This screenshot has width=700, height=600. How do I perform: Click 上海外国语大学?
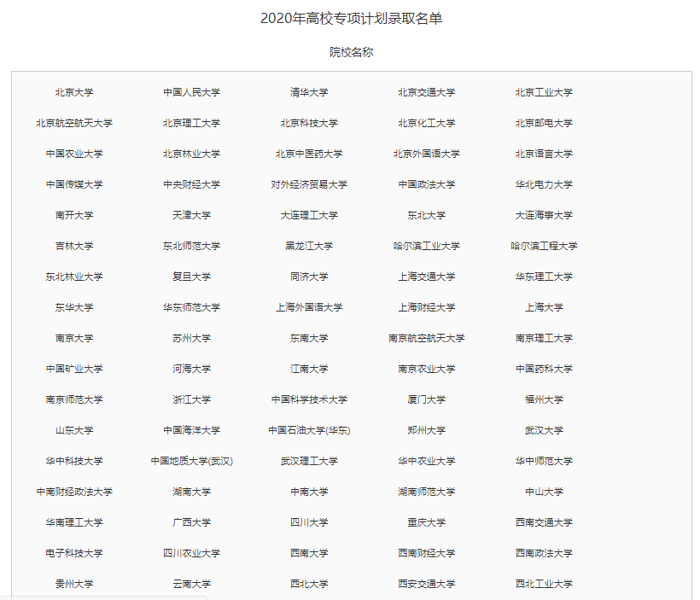(309, 307)
